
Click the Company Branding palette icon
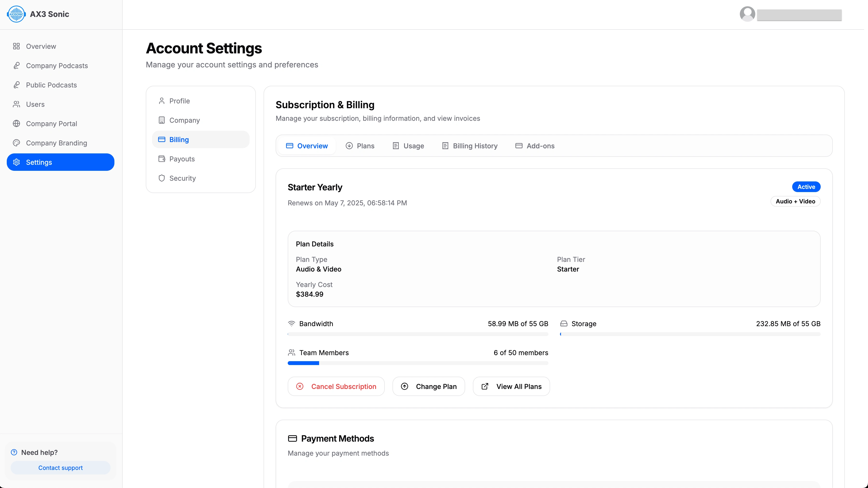pos(16,143)
